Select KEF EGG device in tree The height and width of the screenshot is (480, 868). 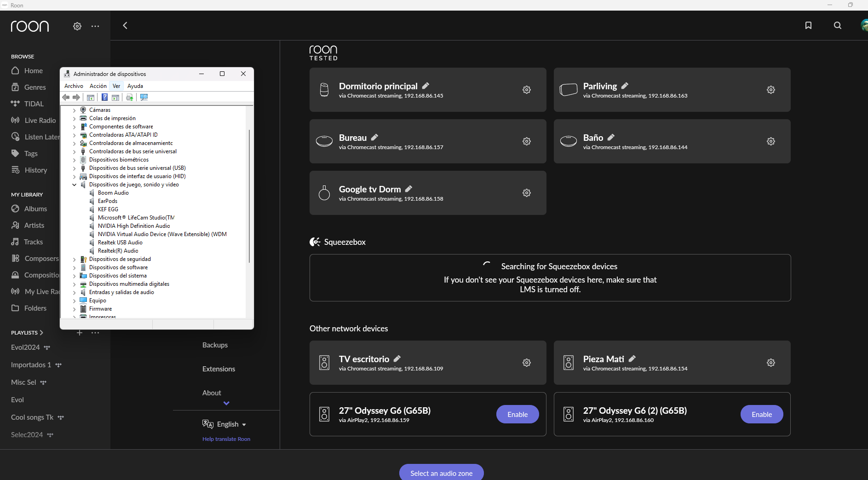coord(108,209)
